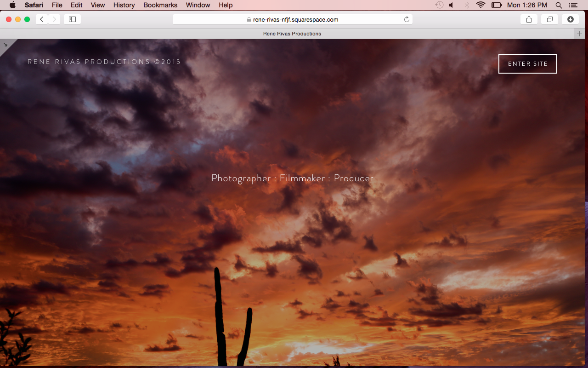Reload the page with the refresh icon
Viewport: 588px width, 368px height.
point(407,19)
